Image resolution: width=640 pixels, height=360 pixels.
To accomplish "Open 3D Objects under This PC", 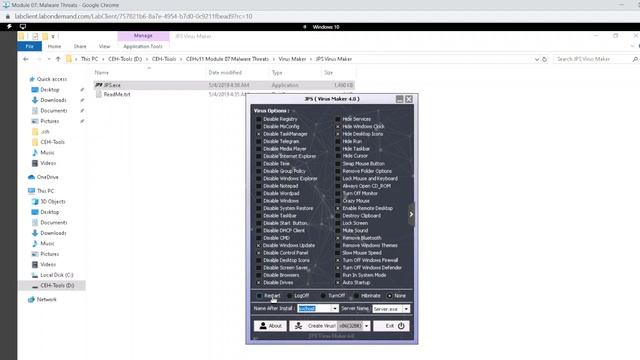I will coord(53,202).
